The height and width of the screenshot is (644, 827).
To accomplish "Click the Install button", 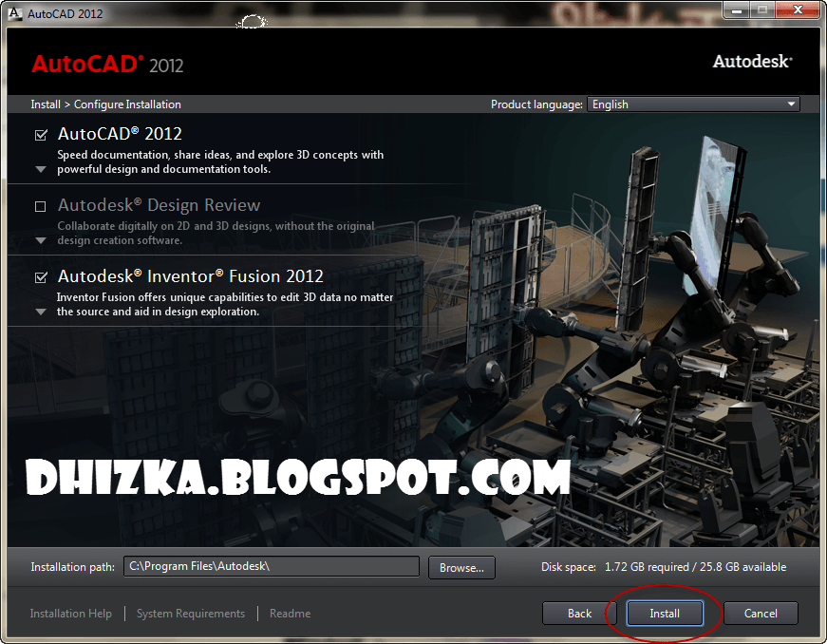I will point(664,613).
